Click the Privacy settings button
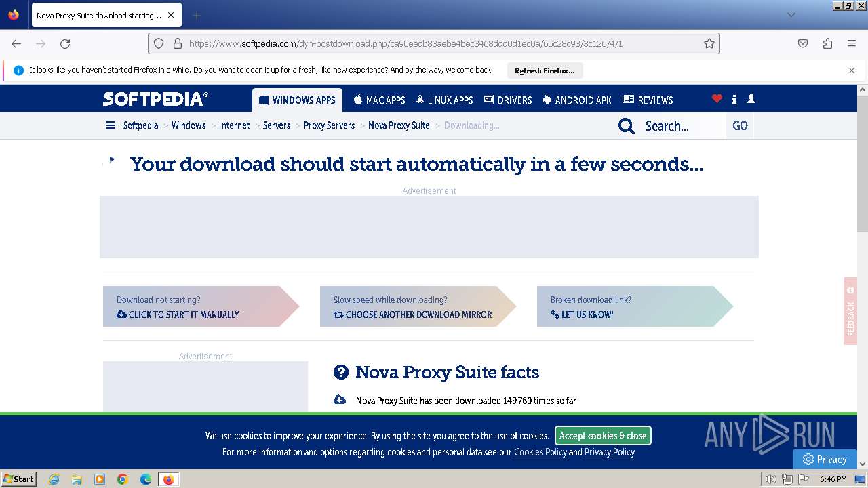This screenshot has height=488, width=868. coord(825,459)
